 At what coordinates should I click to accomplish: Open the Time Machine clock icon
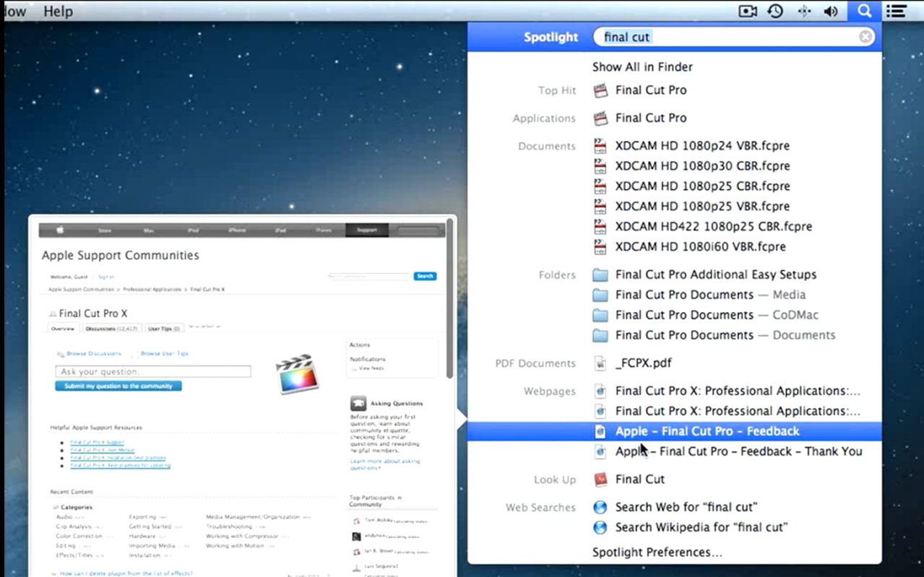coord(775,11)
